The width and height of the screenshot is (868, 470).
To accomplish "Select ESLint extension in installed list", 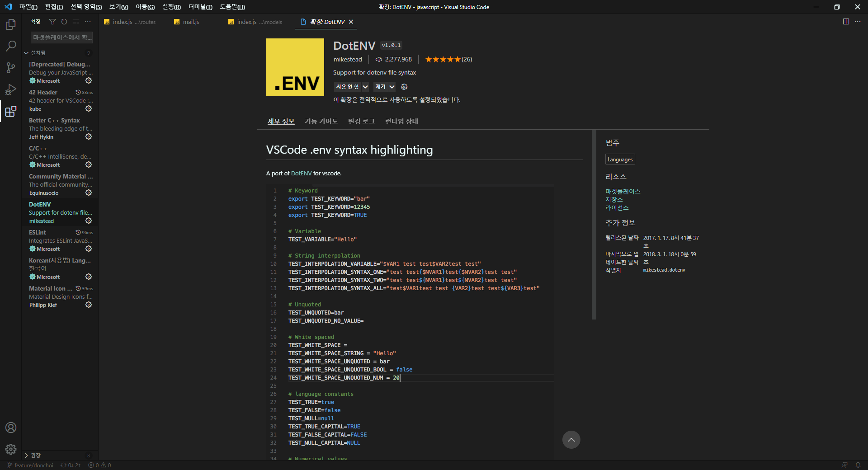I will click(x=60, y=240).
